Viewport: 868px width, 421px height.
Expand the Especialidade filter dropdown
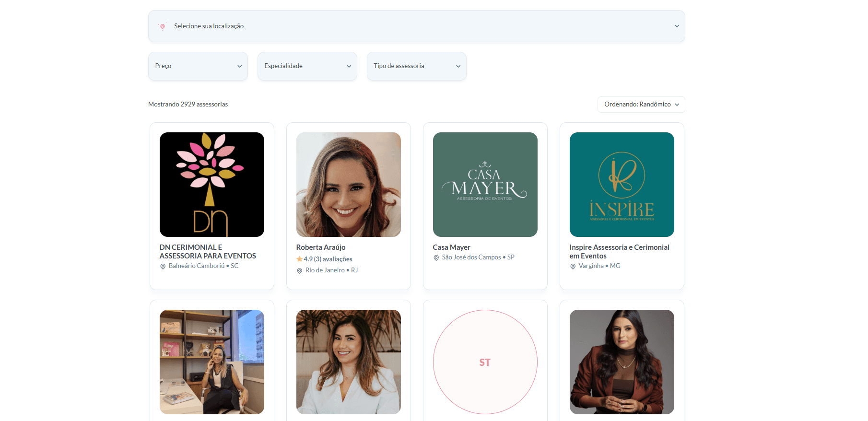[307, 66]
